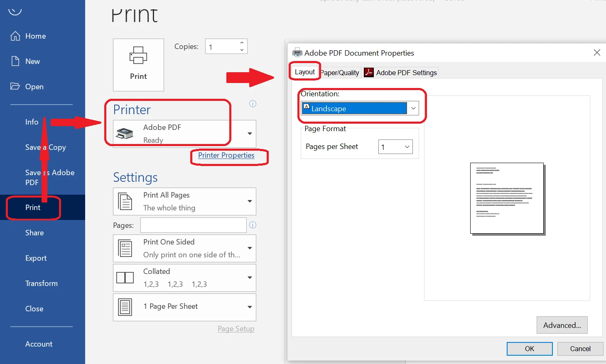Click the Print All Pages document icon
This screenshot has width=606, height=364.
(125, 202)
